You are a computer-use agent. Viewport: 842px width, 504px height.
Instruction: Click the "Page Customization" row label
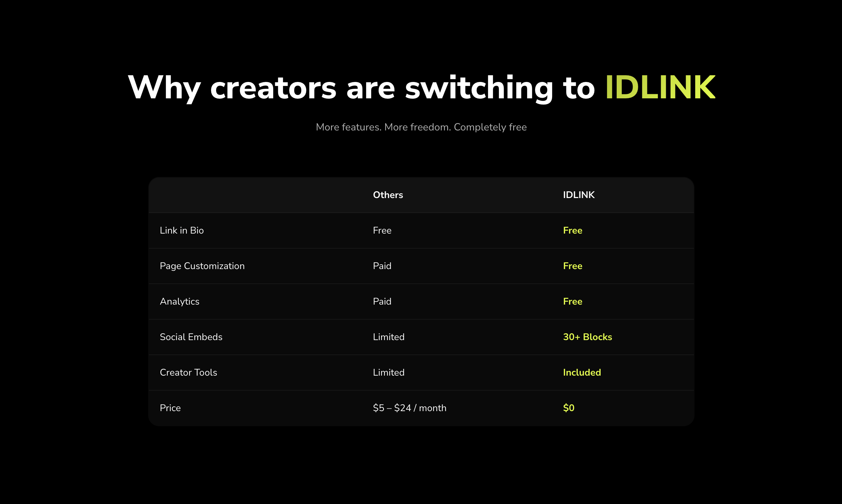tap(202, 266)
